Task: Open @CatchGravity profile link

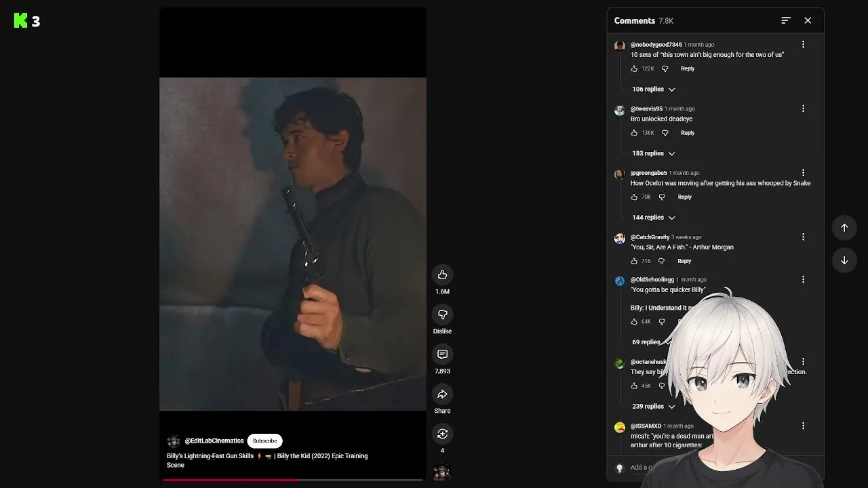Action: [x=650, y=237]
